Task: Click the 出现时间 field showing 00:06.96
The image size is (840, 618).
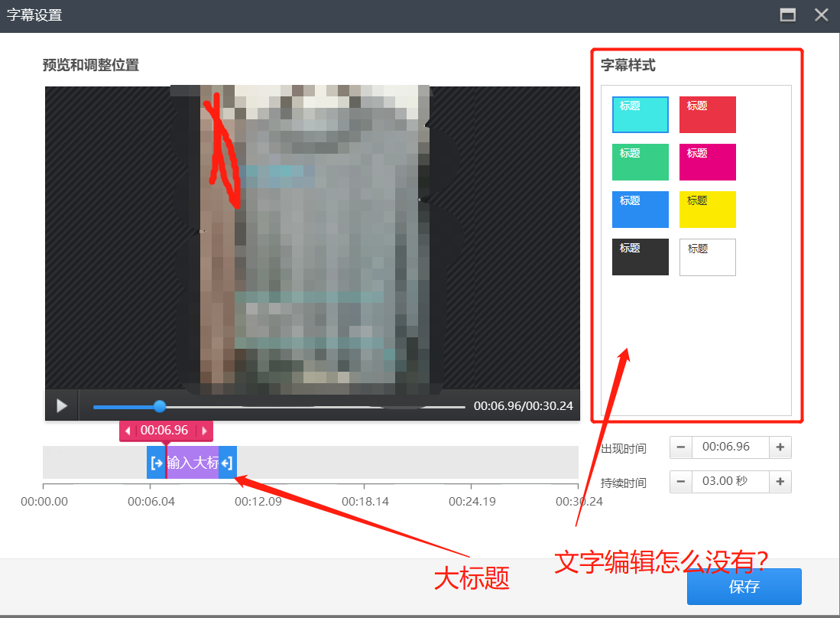Action: click(x=730, y=447)
